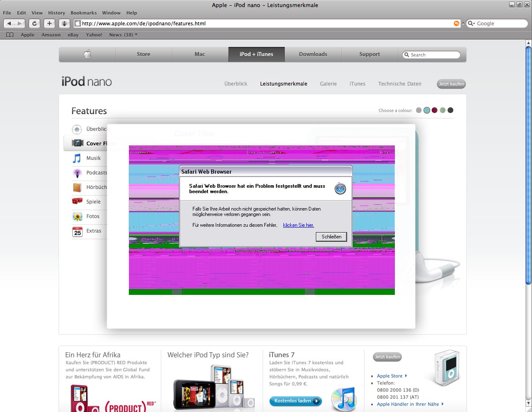Click the bug report toolbar button
Image resolution: width=532 pixels, height=412 pixels.
pyautogui.click(x=64, y=23)
